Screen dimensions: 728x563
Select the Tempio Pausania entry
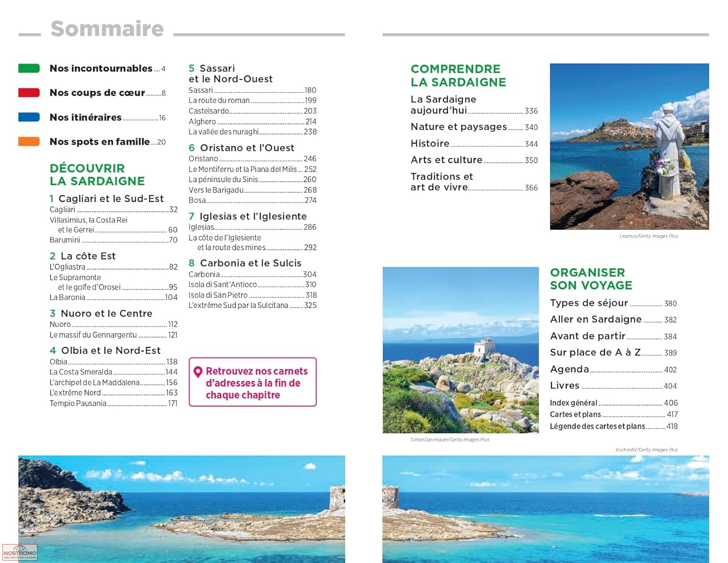point(114,403)
